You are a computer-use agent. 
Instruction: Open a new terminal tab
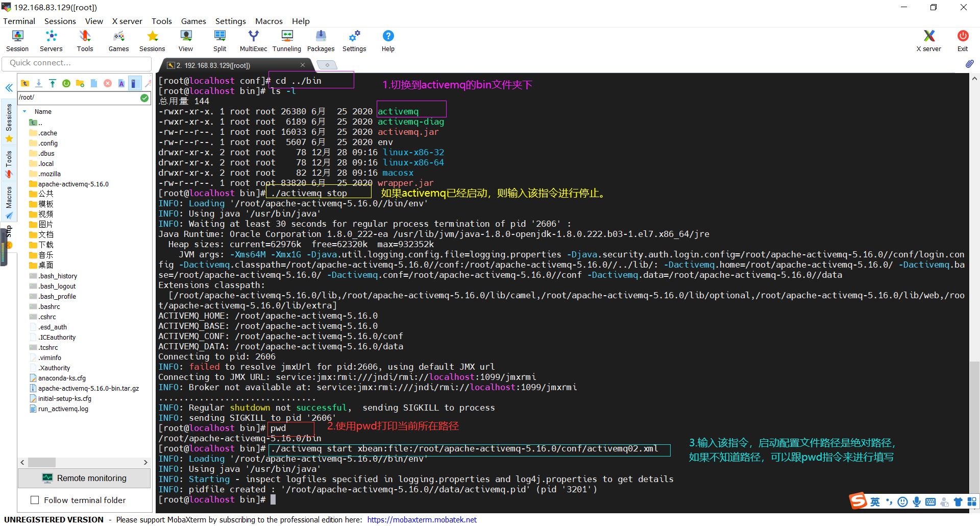[327, 65]
